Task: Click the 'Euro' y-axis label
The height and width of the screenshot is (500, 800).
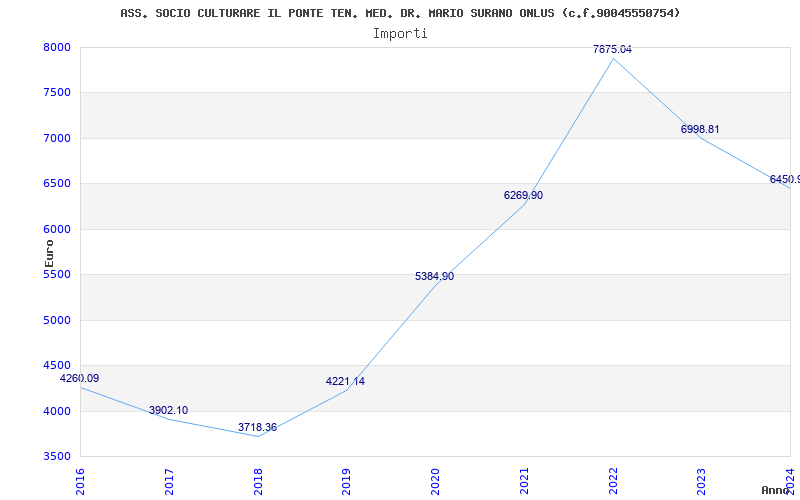Action: click(49, 253)
